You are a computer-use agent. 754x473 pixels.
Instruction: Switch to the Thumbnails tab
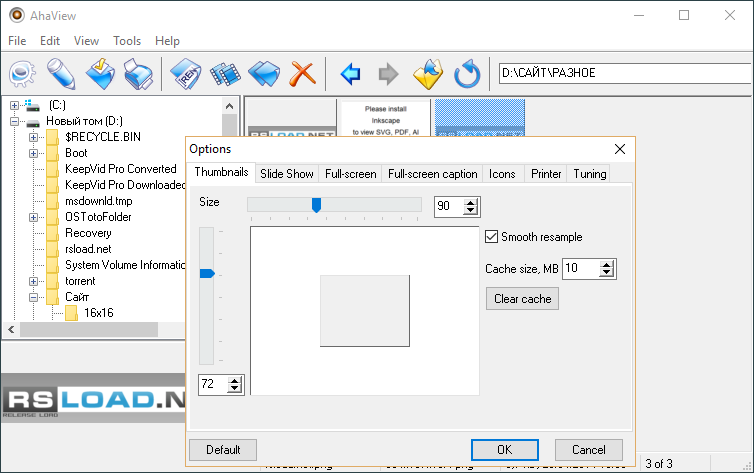pos(221,172)
